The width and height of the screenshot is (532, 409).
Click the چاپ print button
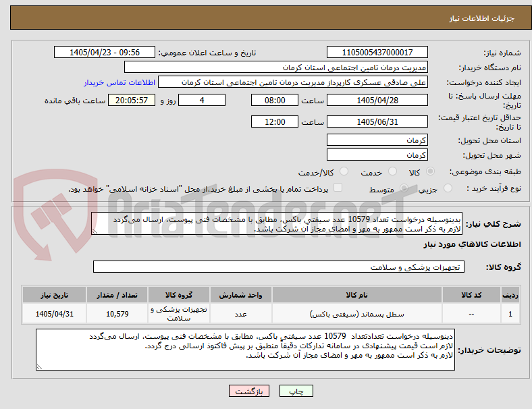tap(296, 391)
